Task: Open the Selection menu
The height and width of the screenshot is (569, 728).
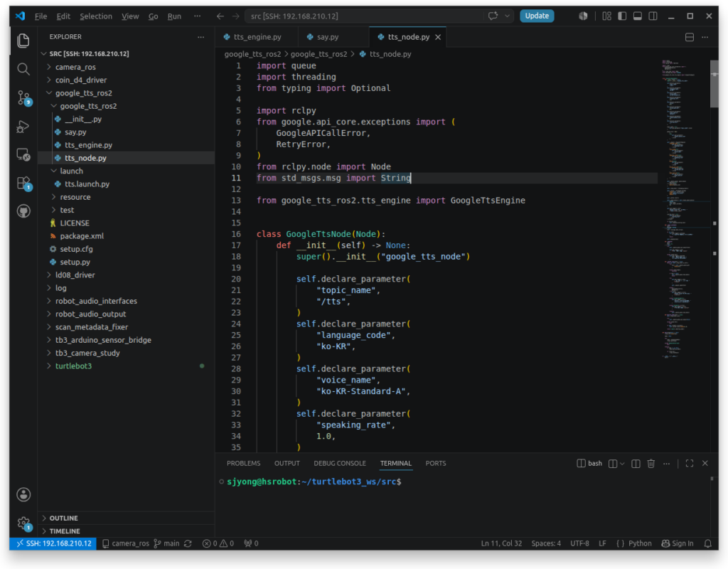Action: coord(96,16)
